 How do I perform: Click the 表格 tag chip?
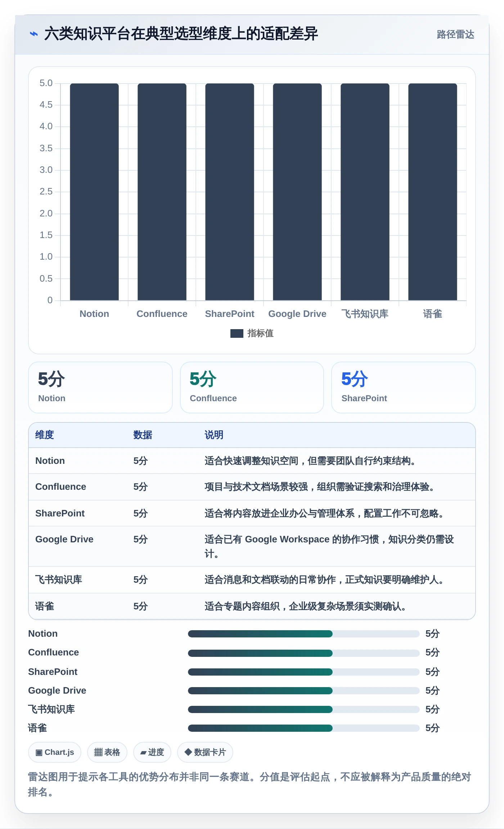click(107, 752)
